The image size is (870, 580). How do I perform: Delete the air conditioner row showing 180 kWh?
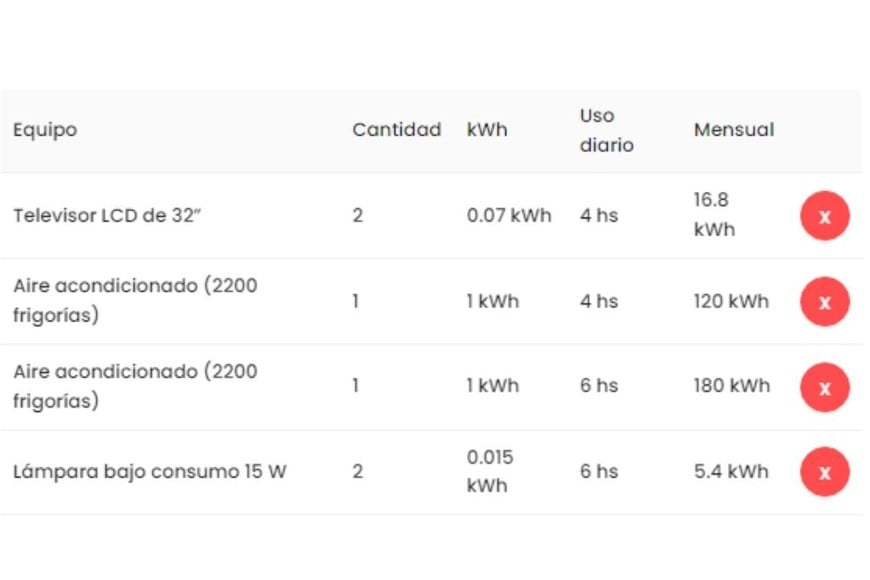pos(824,388)
